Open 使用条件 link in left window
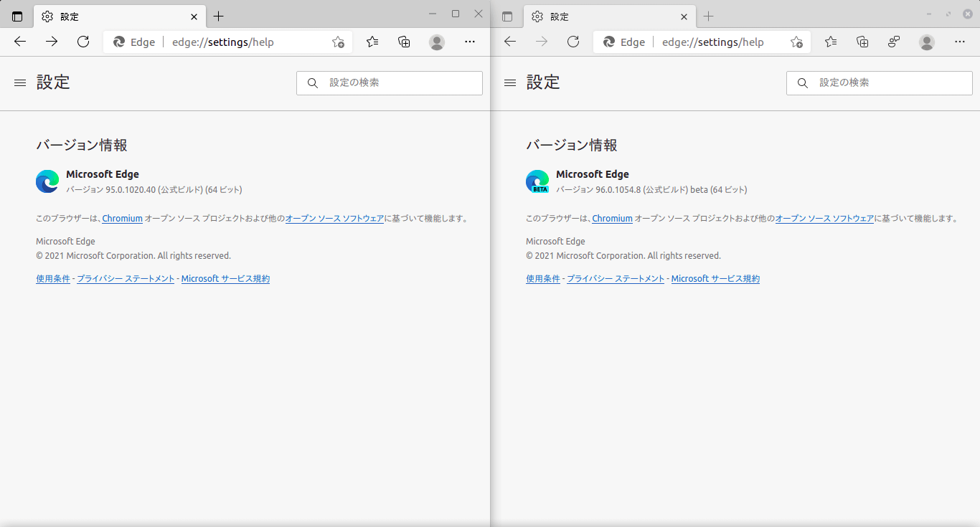980x527 pixels. coord(53,279)
